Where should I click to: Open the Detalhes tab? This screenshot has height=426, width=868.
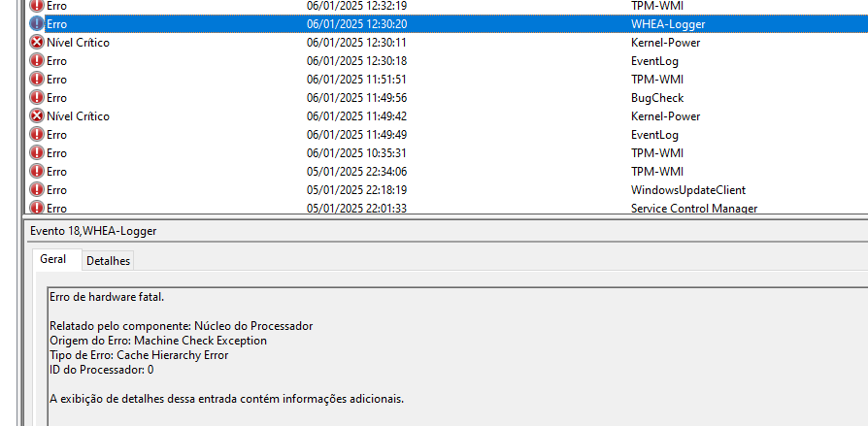pyautogui.click(x=108, y=261)
